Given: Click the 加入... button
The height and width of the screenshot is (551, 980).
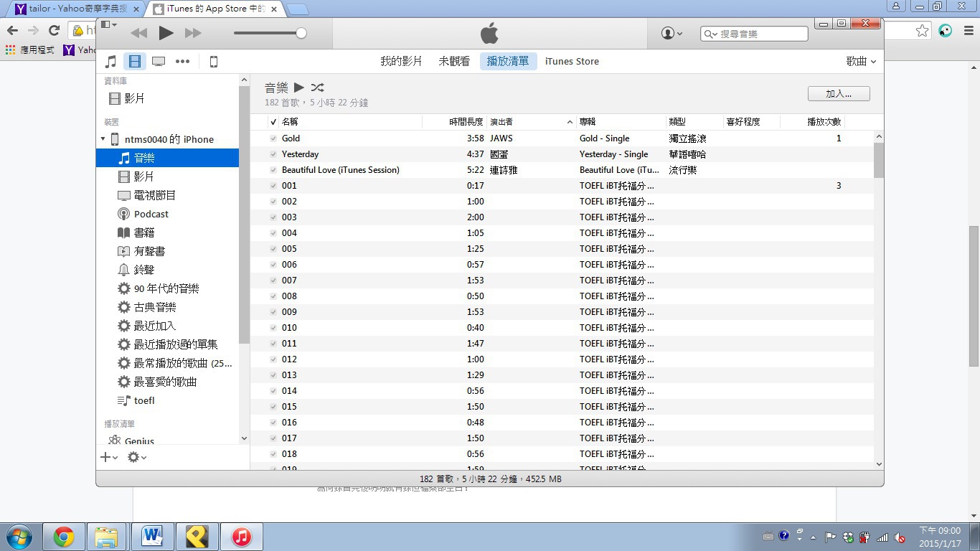Looking at the screenshot, I should tap(839, 93).
